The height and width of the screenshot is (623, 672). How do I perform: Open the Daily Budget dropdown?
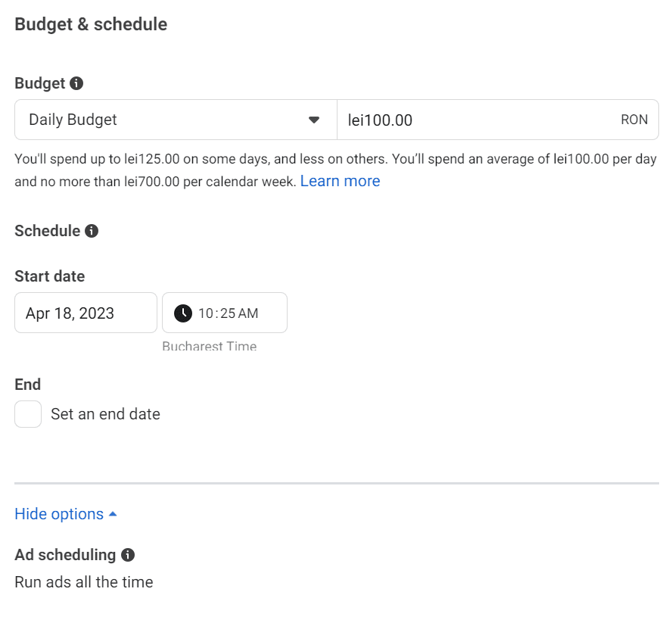tap(174, 120)
